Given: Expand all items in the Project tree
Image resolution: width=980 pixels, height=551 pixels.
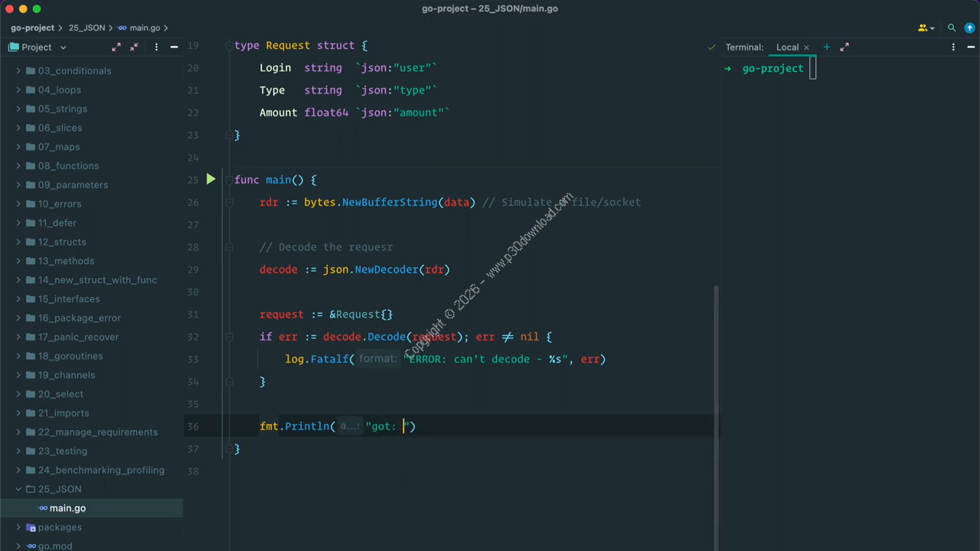Looking at the screenshot, I should point(116,47).
